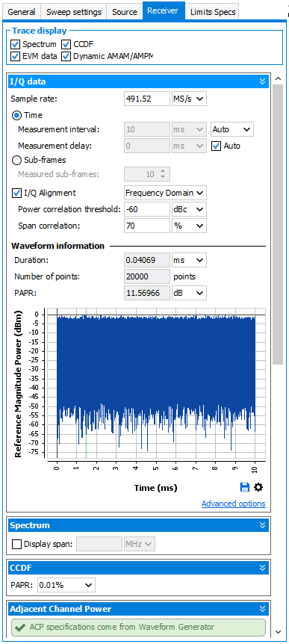Screen dimensions: 289x644
Task: Click the Sample rate input field
Action: pos(147,99)
